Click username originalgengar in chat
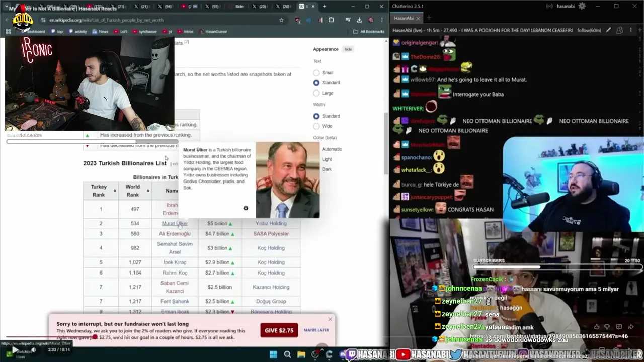This screenshot has height=362, width=644. (x=420, y=43)
